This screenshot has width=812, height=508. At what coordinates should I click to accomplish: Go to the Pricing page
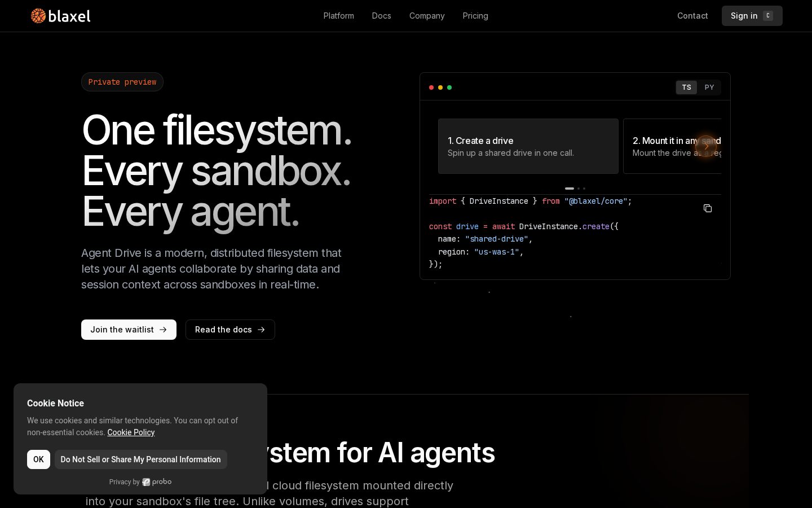tap(475, 16)
